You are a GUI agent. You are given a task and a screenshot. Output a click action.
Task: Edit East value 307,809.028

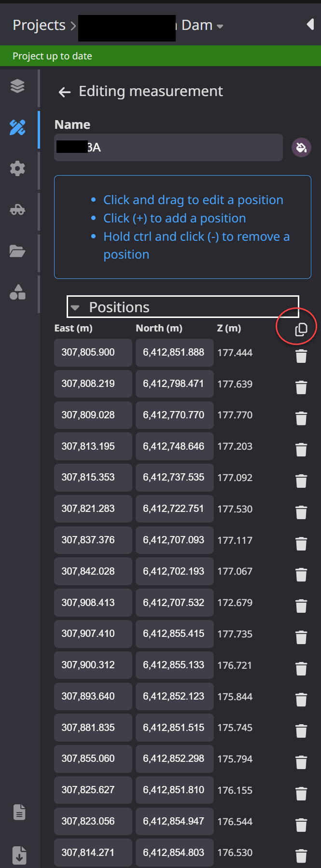click(93, 415)
